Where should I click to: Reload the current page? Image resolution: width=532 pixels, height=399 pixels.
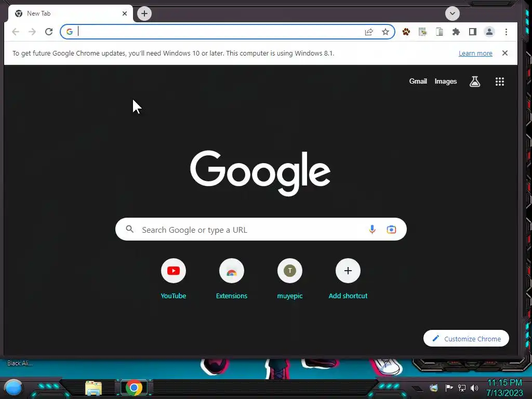coord(49,32)
